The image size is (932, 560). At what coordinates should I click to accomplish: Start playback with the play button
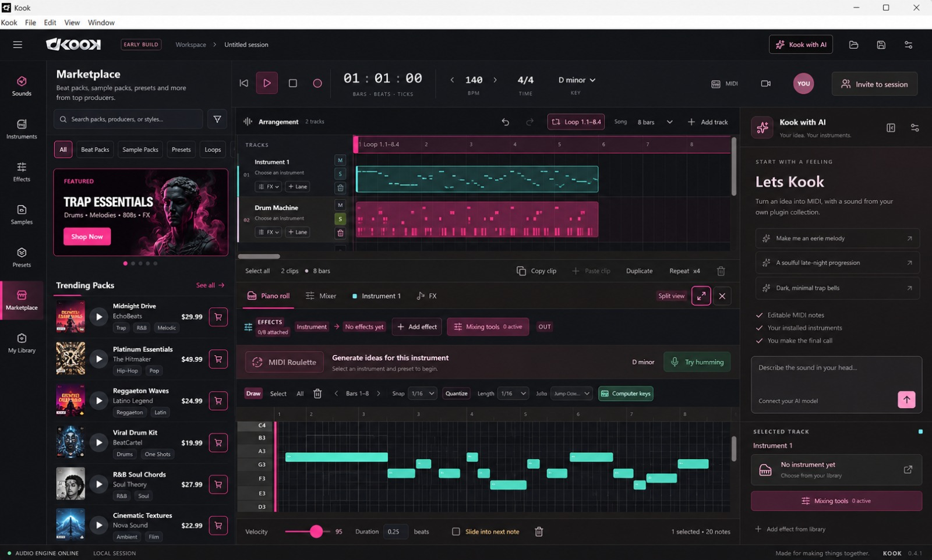(x=267, y=83)
